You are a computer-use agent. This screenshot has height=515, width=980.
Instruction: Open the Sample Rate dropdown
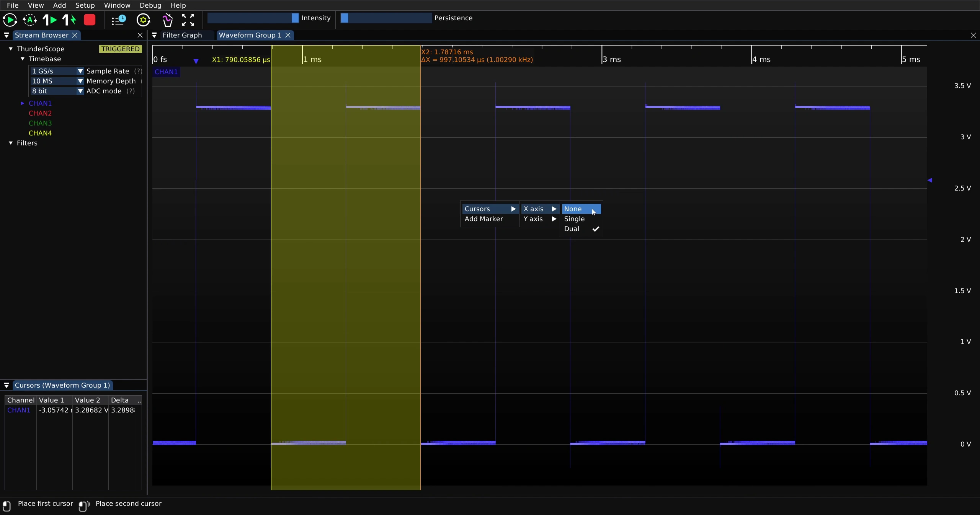[57, 71]
